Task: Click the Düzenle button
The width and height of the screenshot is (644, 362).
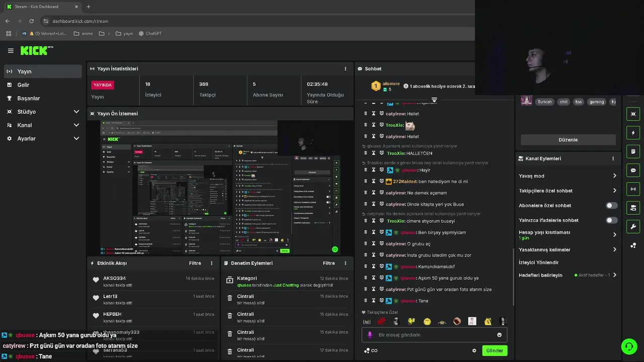Action: [568, 140]
